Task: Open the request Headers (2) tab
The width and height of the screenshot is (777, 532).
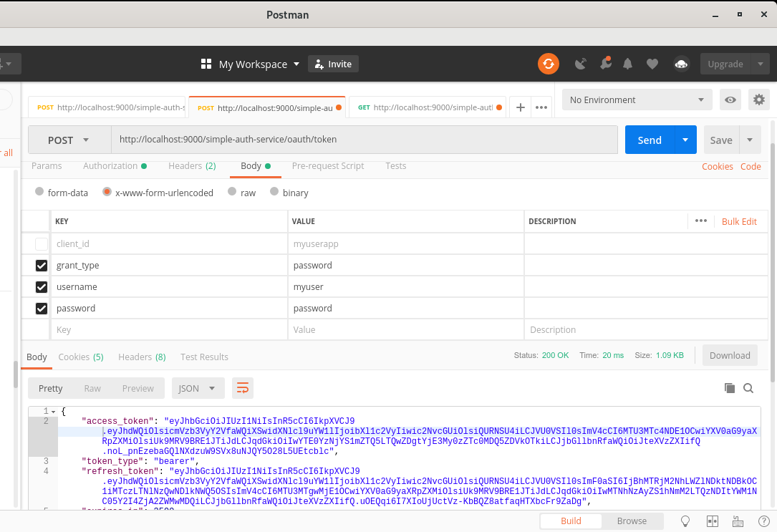Action: click(x=192, y=166)
